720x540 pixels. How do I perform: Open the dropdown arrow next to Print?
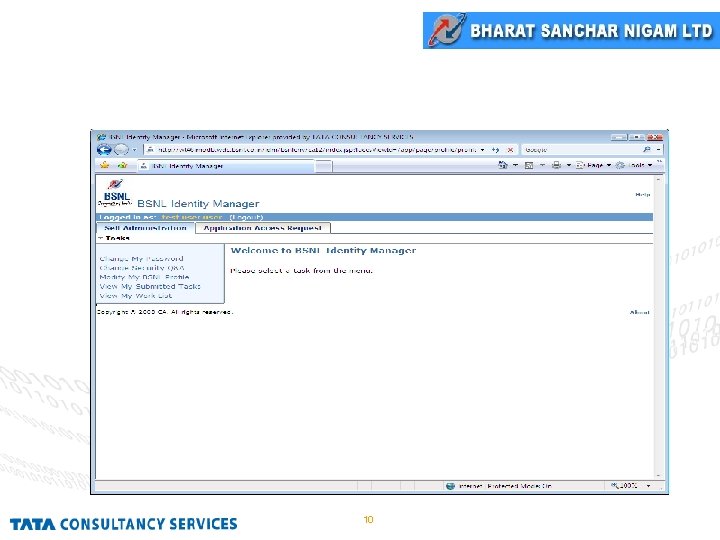pos(568,165)
